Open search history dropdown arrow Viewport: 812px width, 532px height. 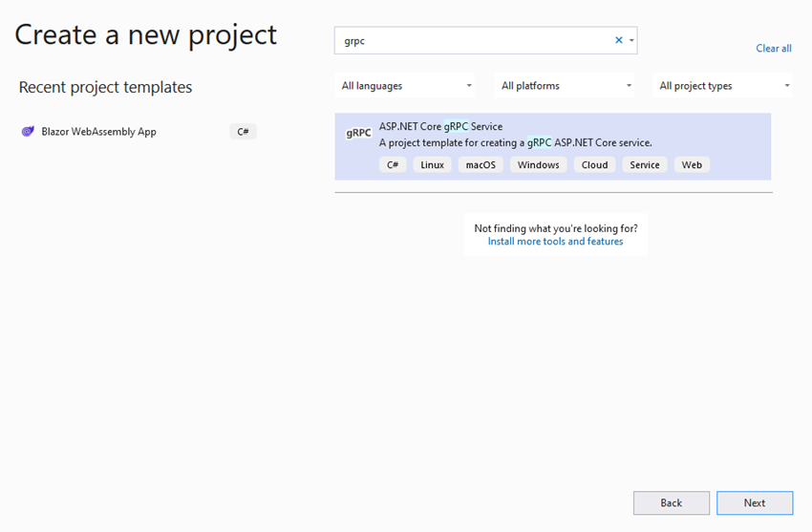click(x=631, y=40)
